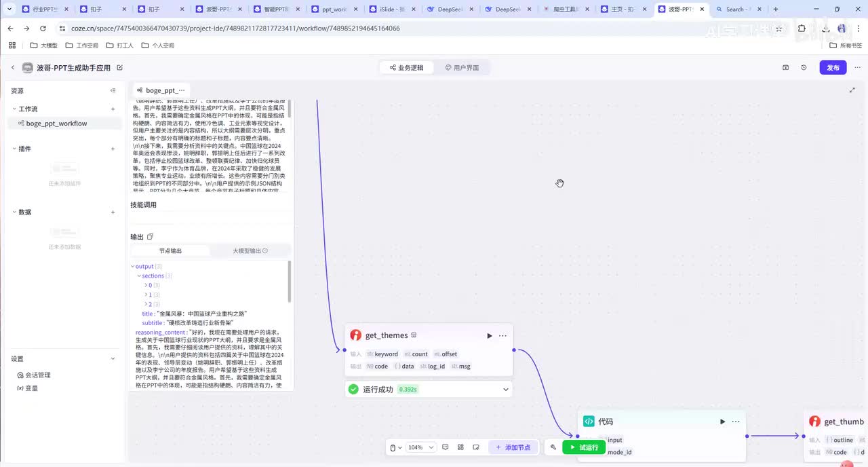868x467 pixels.
Task: Expand canvas to fullscreen
Action: (852, 90)
